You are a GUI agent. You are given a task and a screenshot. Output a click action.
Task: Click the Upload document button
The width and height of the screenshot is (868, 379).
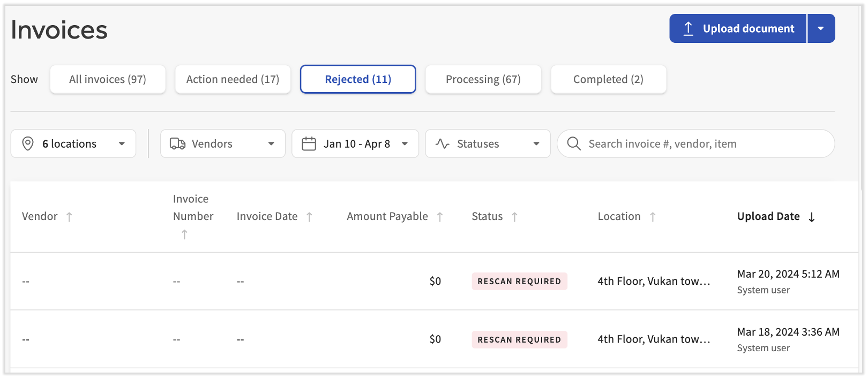(x=738, y=28)
